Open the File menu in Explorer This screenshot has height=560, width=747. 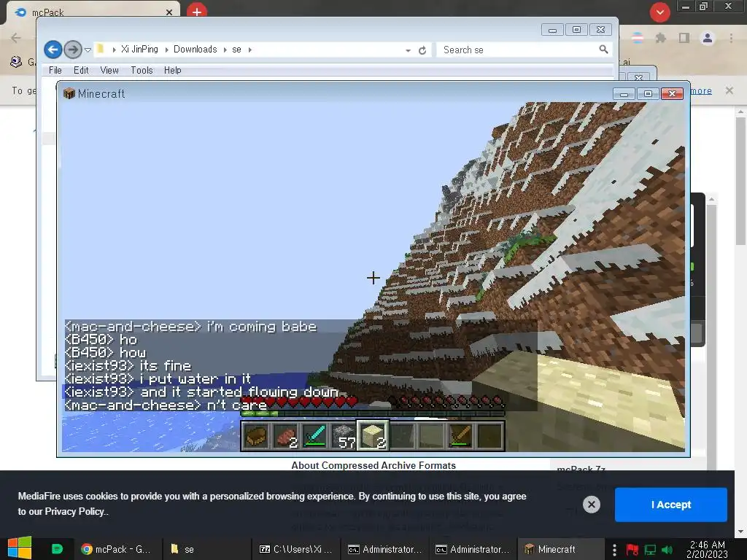pyautogui.click(x=55, y=71)
